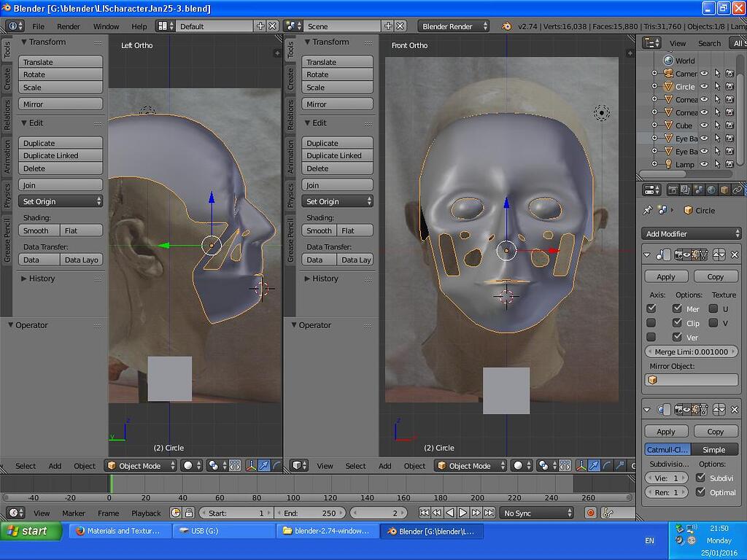Open Set Origin dropdown in left tool shelf
747x560 pixels.
61,201
